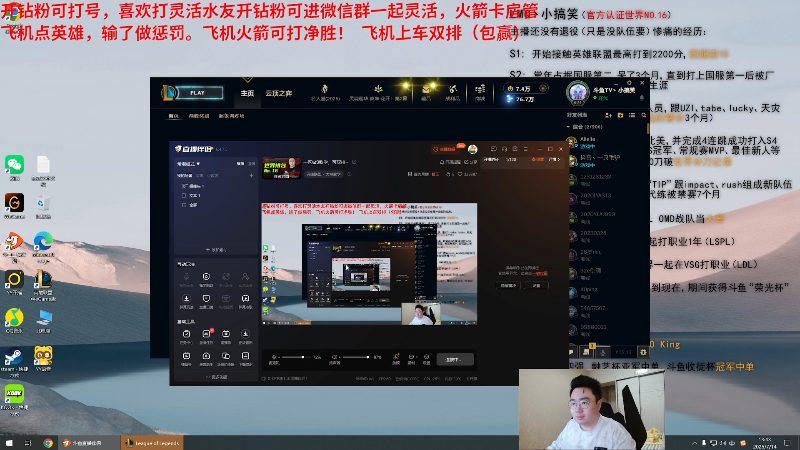Click the League profile avatar icon
This screenshot has width=800, height=450.
[578, 93]
